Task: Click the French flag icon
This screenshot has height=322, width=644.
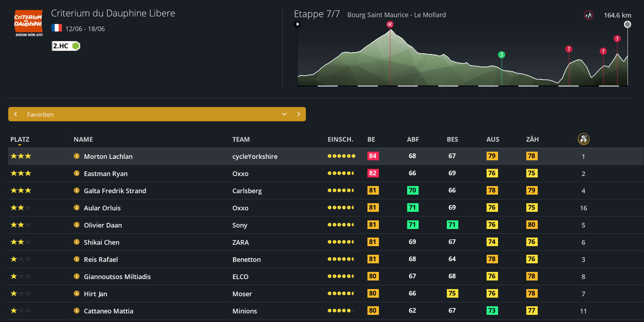Action: pyautogui.click(x=57, y=28)
